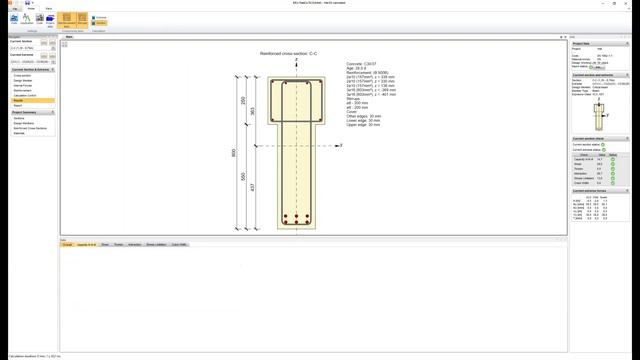The width and height of the screenshot is (640, 360).
Task: Click first button beside Current Section label
Action: 44,42
